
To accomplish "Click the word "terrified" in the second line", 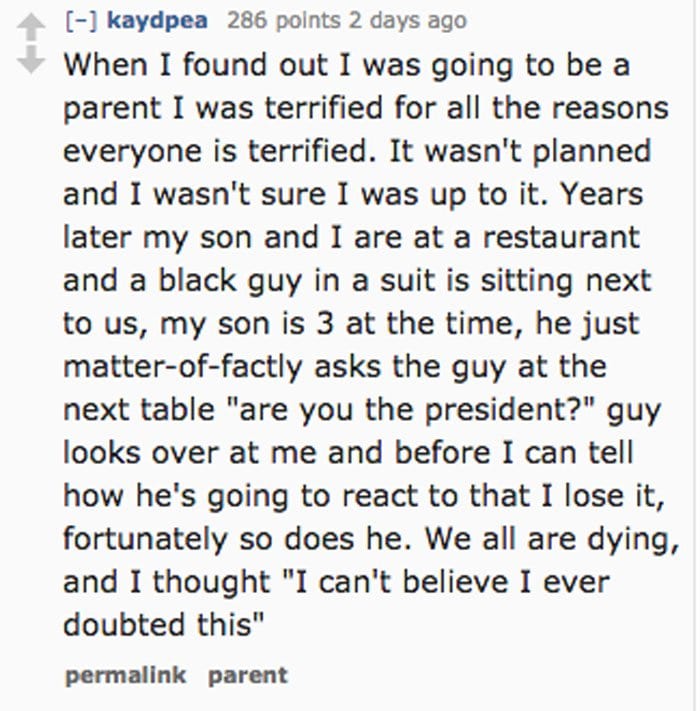I will [x=323, y=108].
